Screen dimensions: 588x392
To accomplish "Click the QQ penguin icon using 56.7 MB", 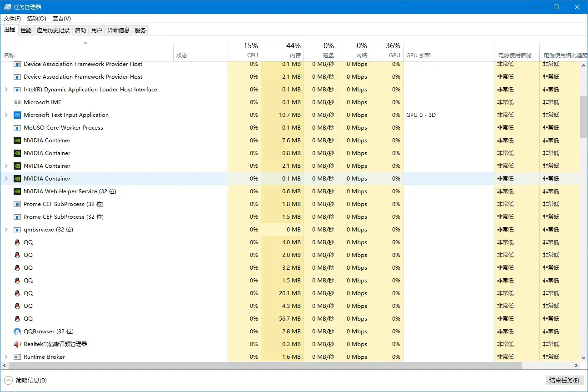I will (17, 319).
